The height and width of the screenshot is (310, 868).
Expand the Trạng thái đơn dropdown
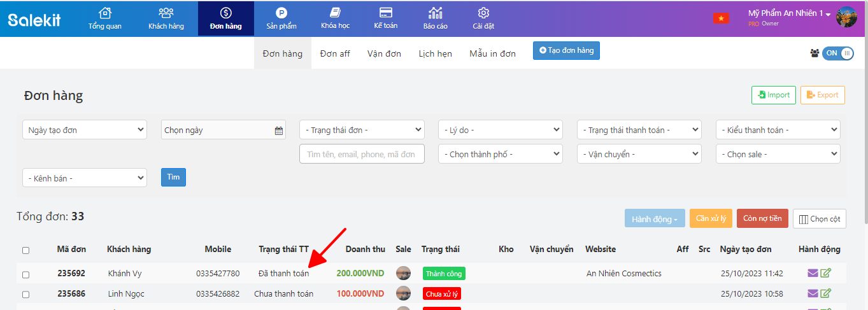362,130
